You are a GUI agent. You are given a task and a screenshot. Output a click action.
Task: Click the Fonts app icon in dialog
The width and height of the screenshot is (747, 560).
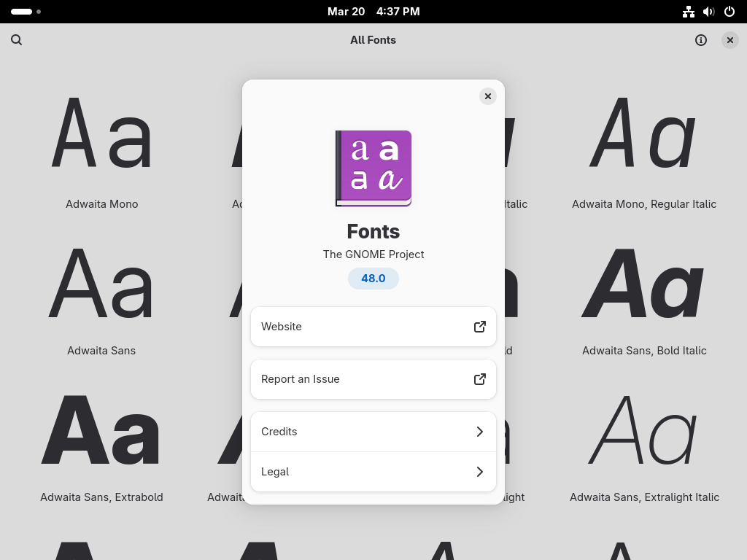373,168
